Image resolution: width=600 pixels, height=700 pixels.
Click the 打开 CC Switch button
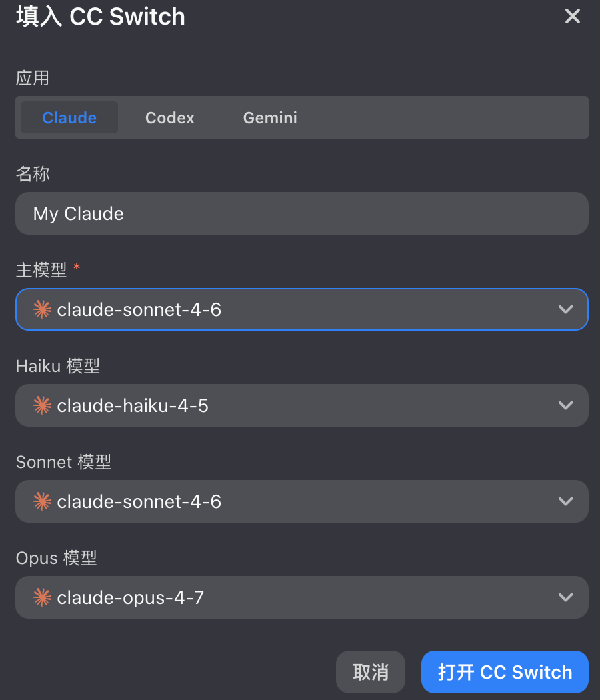(x=504, y=672)
